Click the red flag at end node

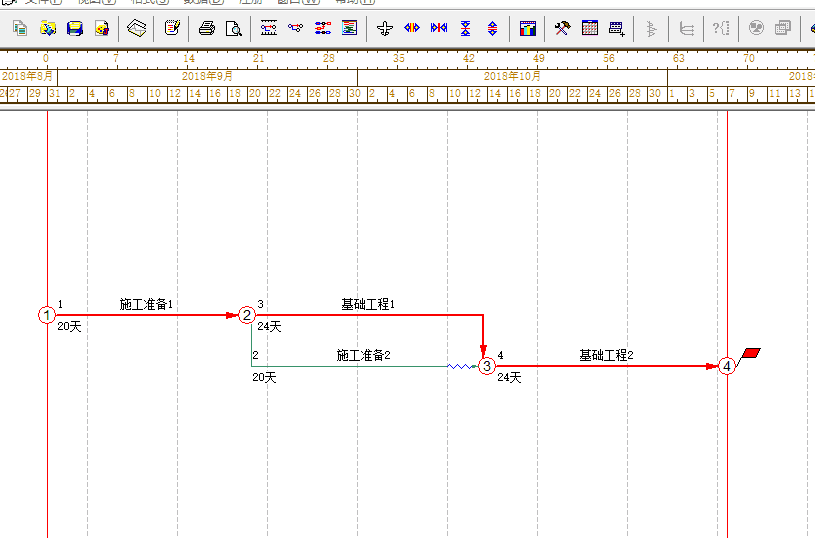coord(752,353)
